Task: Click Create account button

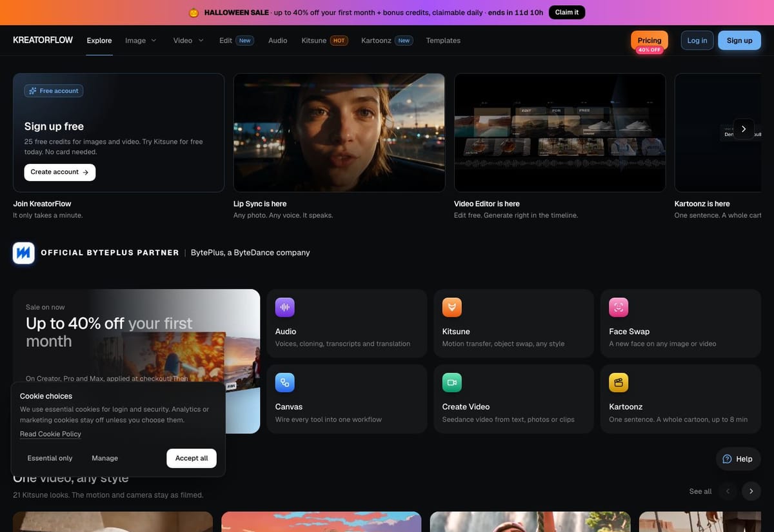Action: [x=60, y=172]
